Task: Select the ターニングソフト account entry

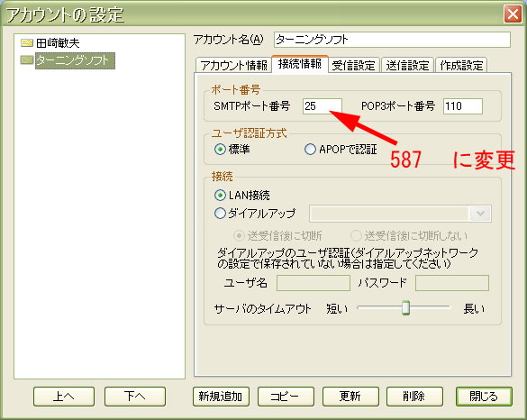Action: pos(75,60)
